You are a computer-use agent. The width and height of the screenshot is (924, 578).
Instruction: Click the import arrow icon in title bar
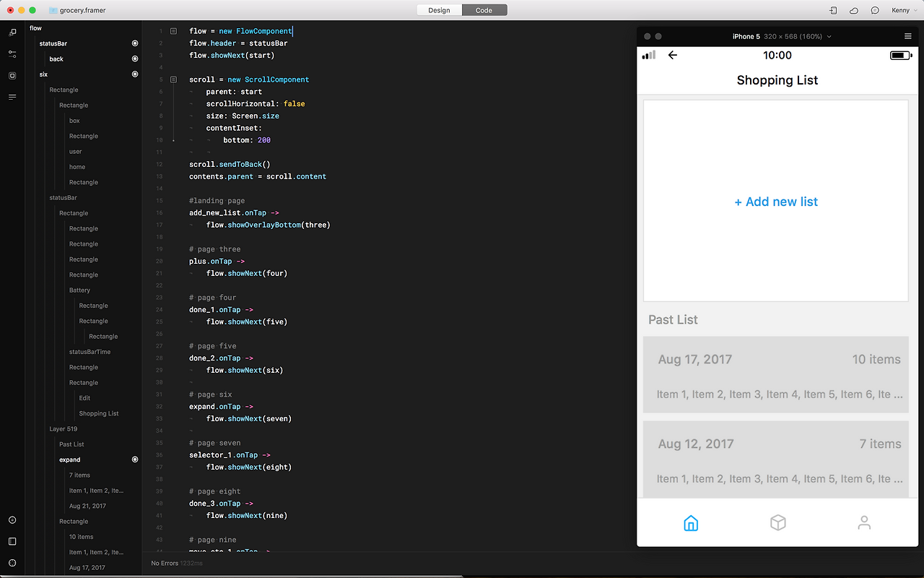pyautogui.click(x=834, y=10)
